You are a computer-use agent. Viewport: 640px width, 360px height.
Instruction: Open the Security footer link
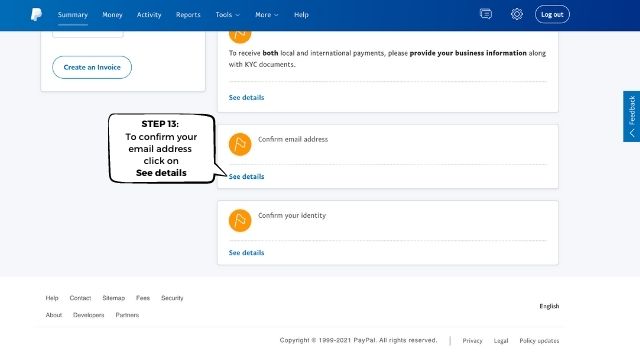tap(172, 298)
